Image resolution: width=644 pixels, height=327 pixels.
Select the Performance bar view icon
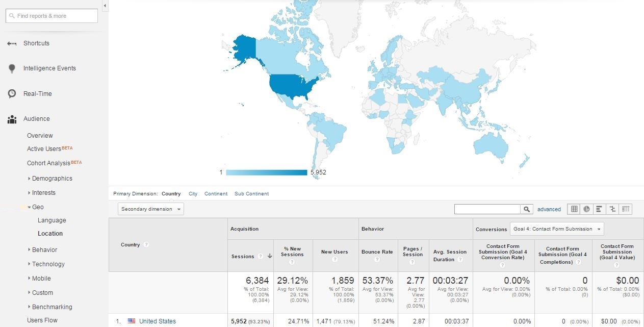[599, 209]
